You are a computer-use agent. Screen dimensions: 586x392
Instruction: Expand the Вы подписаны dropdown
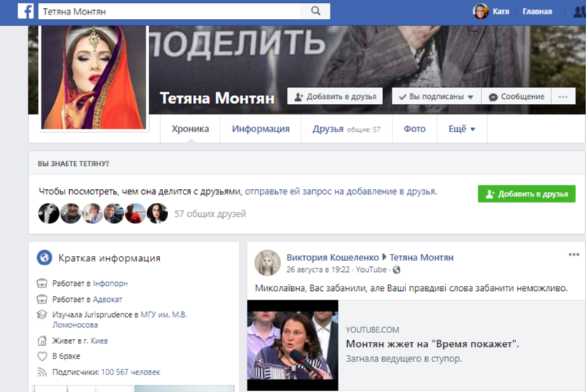coord(435,97)
